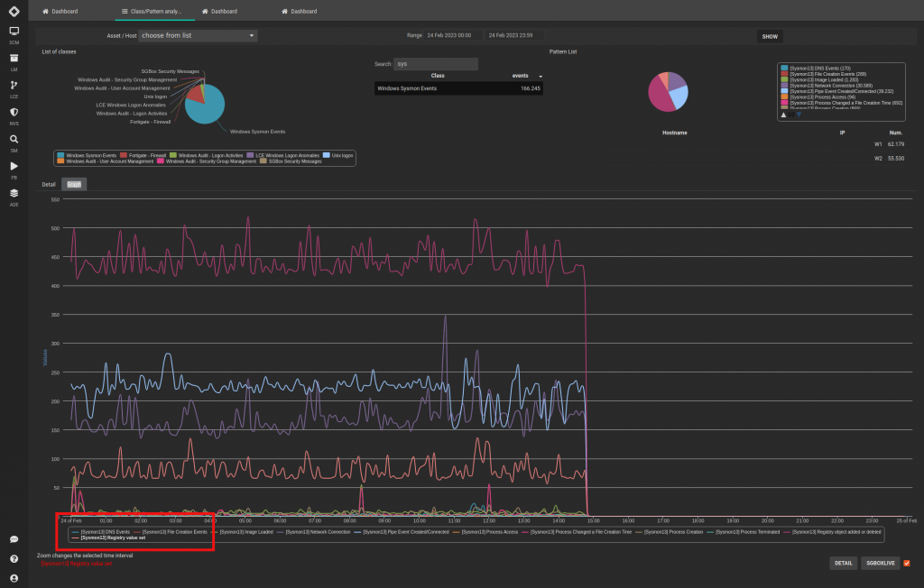
Task: Open the Detail view tab
Action: (49, 184)
